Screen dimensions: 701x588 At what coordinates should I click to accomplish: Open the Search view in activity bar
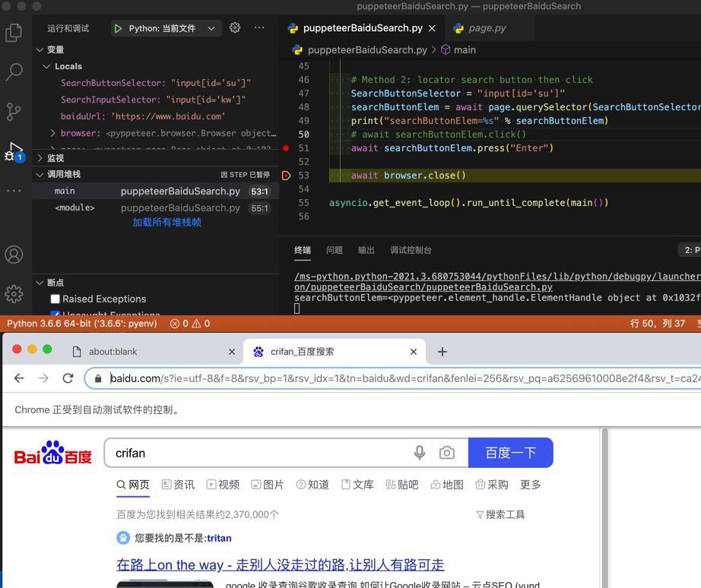pos(14,71)
